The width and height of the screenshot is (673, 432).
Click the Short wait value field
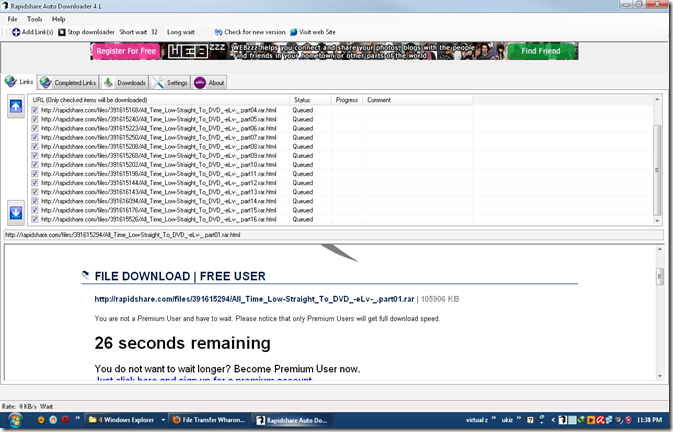coord(155,32)
